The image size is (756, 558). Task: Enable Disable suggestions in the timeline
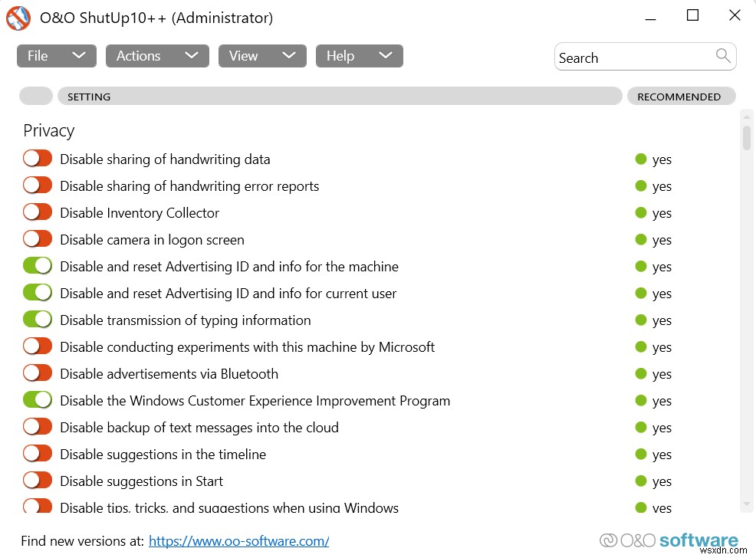coord(37,453)
